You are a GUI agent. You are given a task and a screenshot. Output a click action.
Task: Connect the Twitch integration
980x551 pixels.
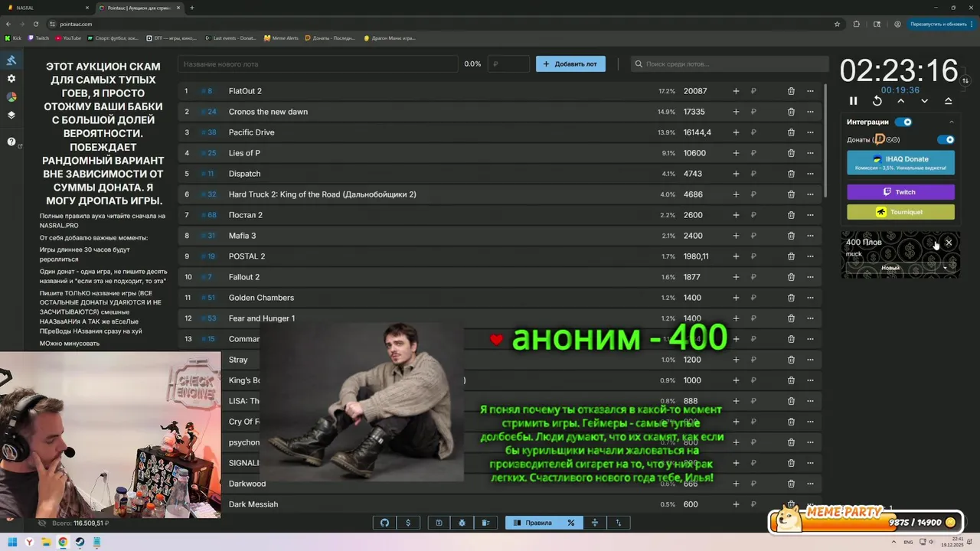(900, 192)
